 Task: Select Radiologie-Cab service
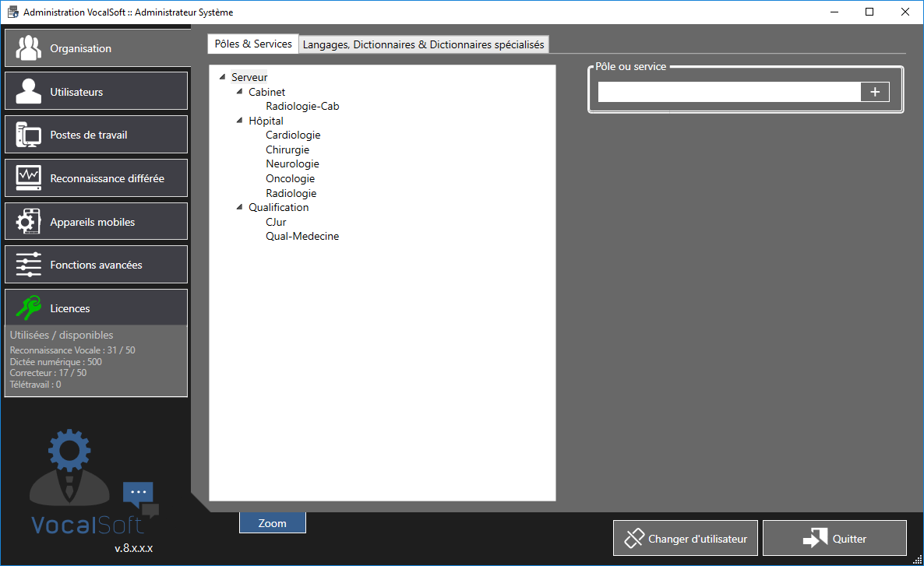[x=302, y=106]
